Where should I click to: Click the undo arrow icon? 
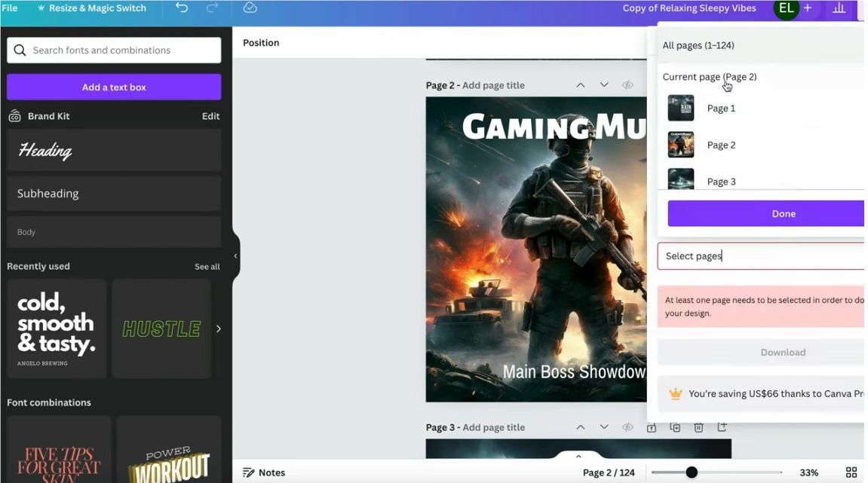pos(182,8)
